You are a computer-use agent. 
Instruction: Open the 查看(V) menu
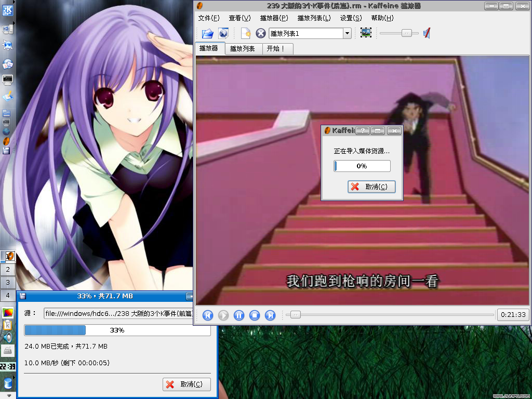[240, 18]
